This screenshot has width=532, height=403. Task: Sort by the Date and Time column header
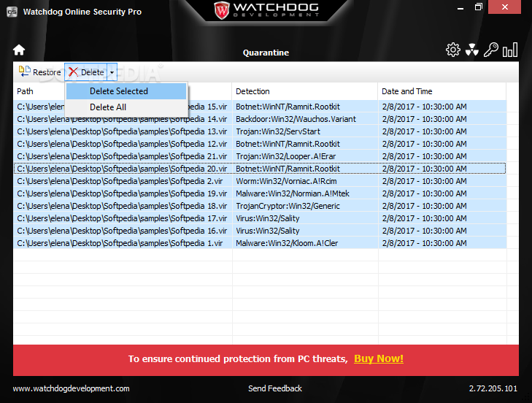[442, 91]
